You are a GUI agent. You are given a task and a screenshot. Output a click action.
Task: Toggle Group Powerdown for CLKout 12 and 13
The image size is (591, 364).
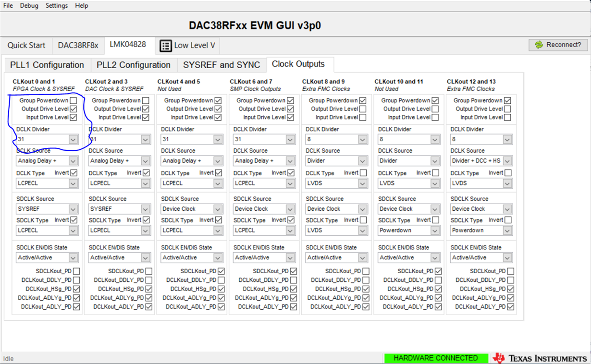(507, 100)
